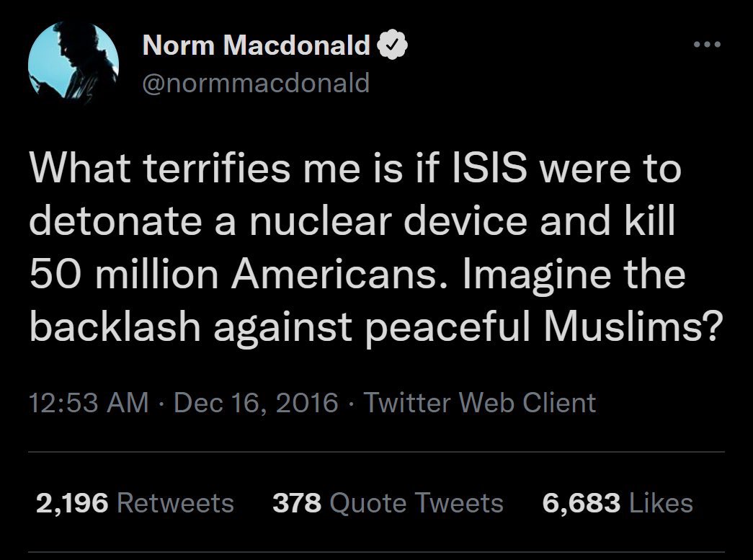Screen dimensions: 753x560
Task: Show who gave the 6,683 Likes
Action: (618, 503)
